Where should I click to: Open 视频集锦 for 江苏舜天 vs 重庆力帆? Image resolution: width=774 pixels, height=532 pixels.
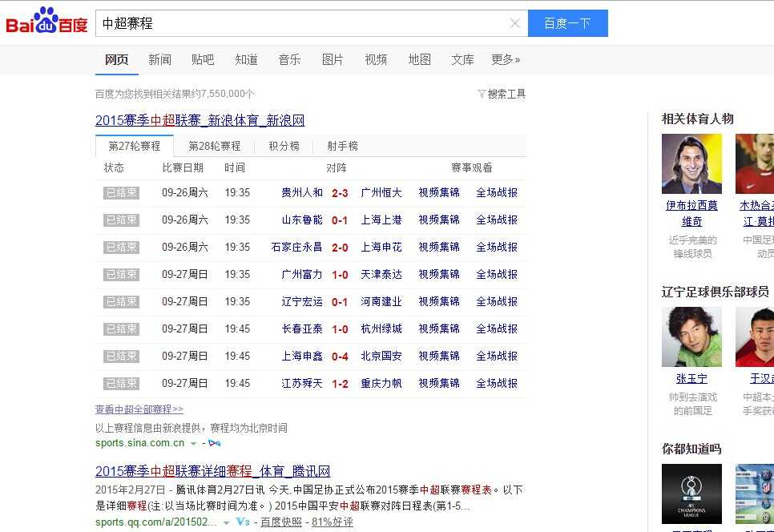439,383
